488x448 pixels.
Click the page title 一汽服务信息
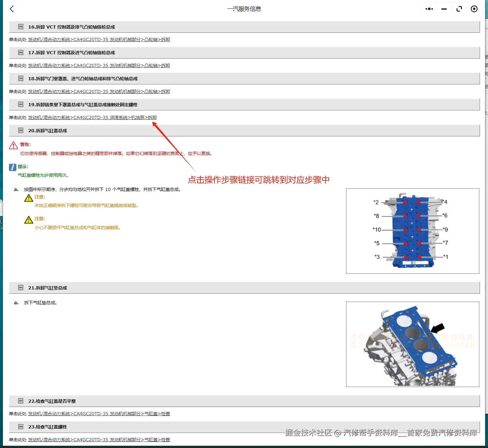click(x=244, y=9)
